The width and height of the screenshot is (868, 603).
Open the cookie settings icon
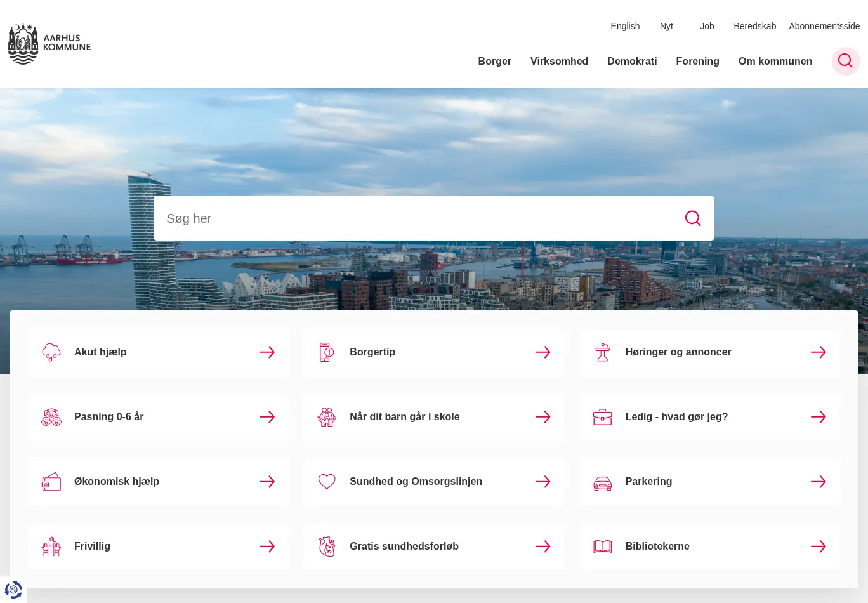pos(13,590)
